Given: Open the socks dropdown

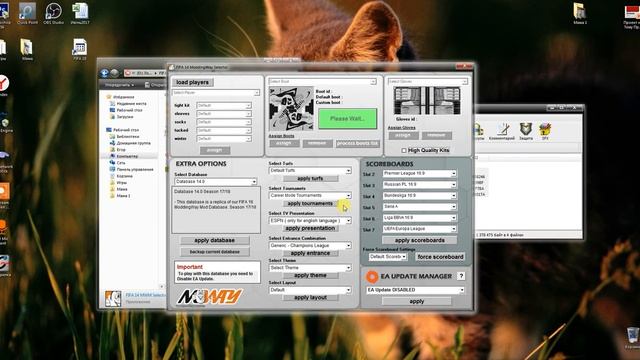Looking at the screenshot, I should click(224, 122).
